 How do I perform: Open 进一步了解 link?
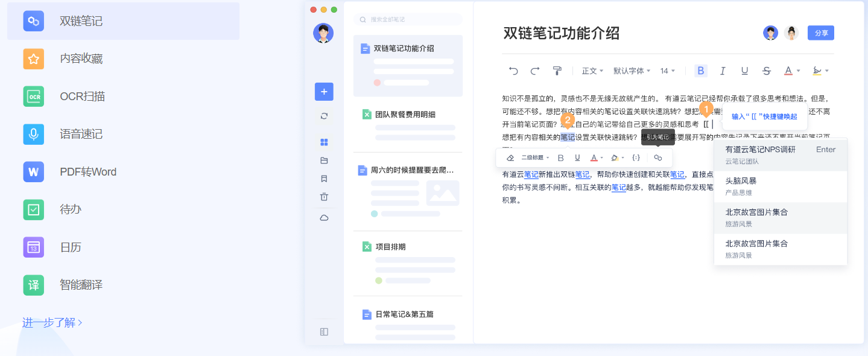pos(52,323)
